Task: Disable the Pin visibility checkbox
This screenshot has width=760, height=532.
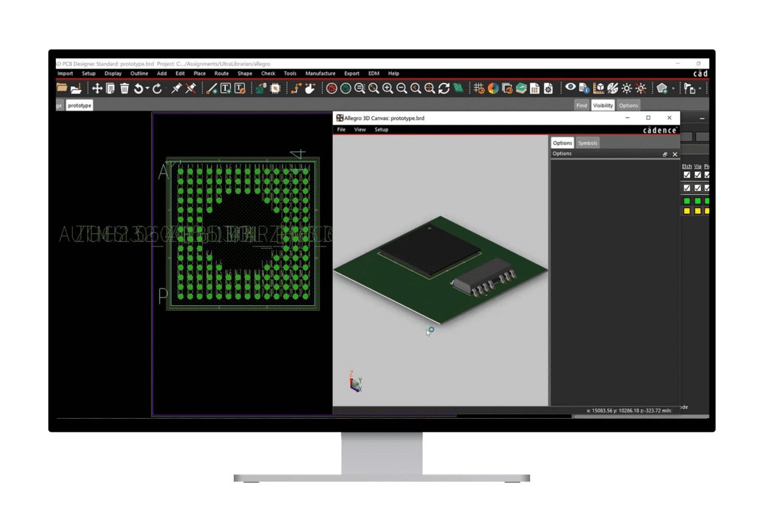Action: tap(707, 175)
